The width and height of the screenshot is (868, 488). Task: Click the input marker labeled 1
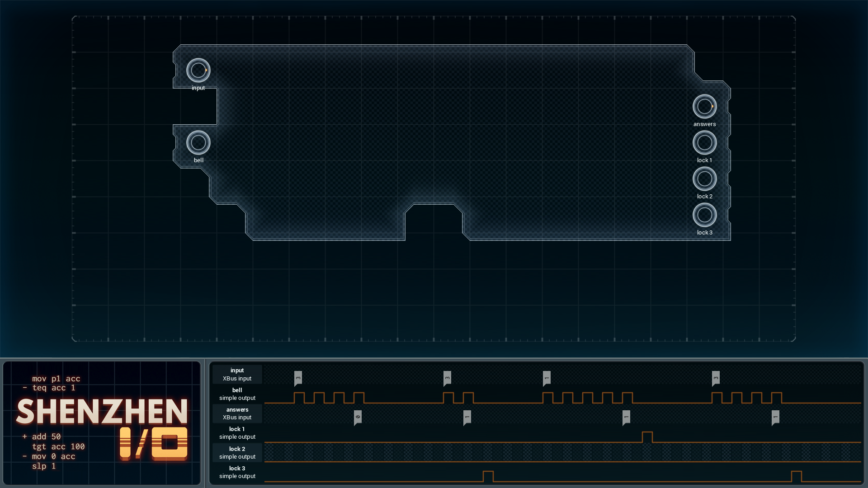coord(547,379)
